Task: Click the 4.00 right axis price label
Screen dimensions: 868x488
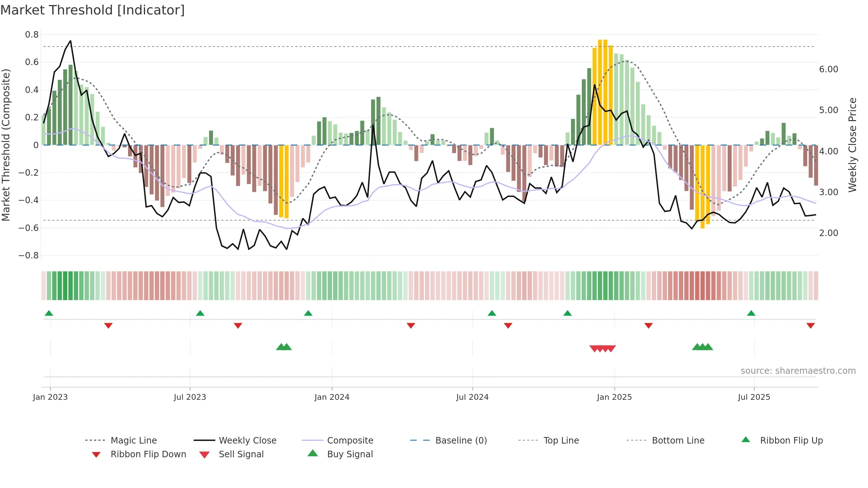Action: click(829, 151)
